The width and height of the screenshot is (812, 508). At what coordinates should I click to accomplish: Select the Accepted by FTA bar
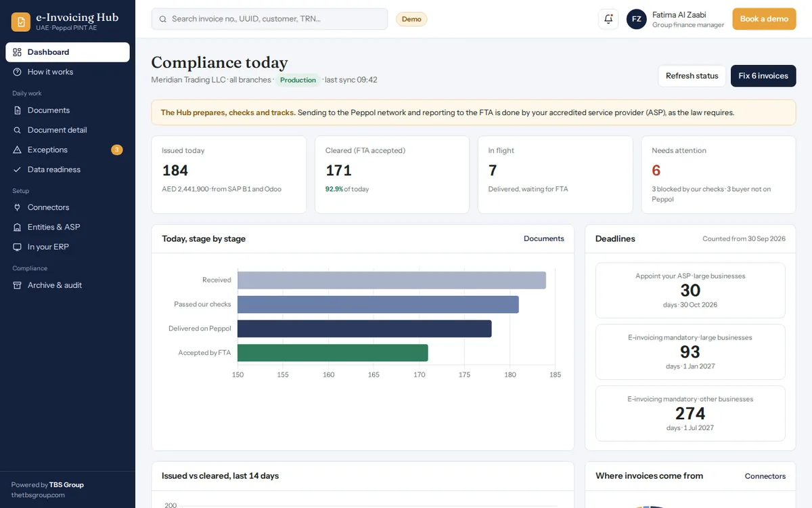pos(333,353)
